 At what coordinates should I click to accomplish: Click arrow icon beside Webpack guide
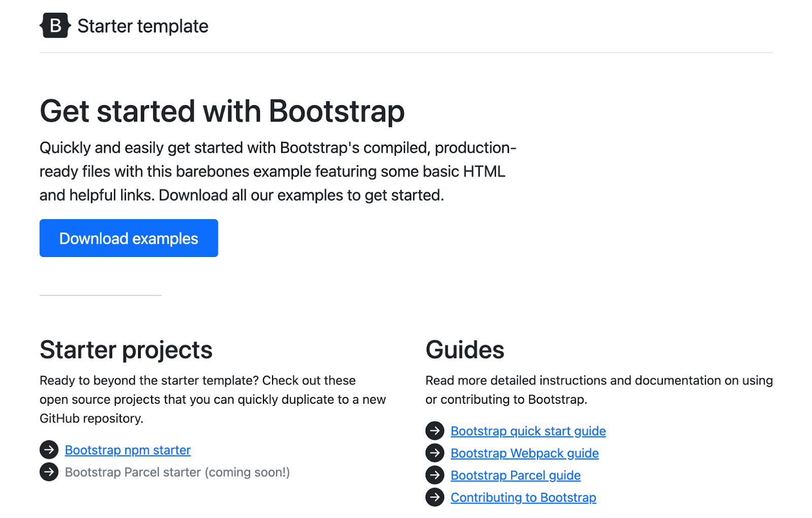point(435,452)
